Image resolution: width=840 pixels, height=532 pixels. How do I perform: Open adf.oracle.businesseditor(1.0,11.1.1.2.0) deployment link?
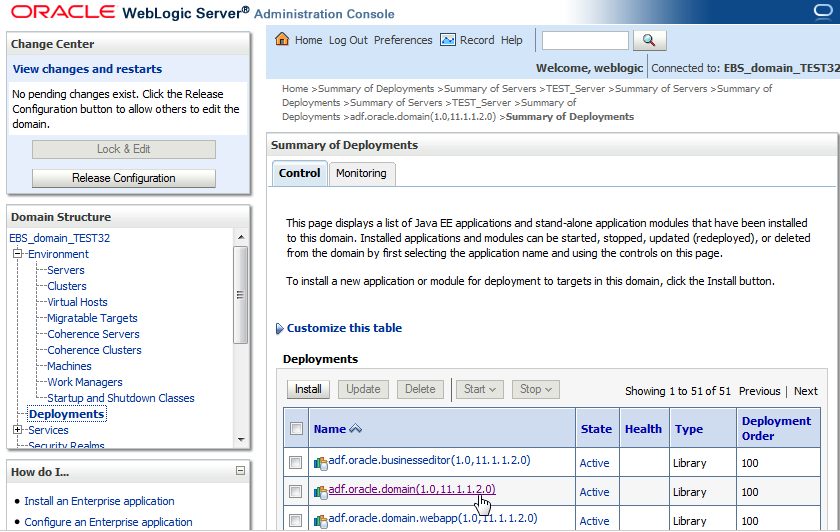429,460
